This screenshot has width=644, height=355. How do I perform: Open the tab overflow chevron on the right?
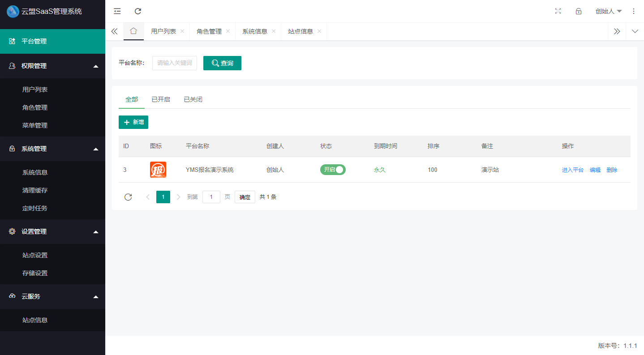click(617, 31)
